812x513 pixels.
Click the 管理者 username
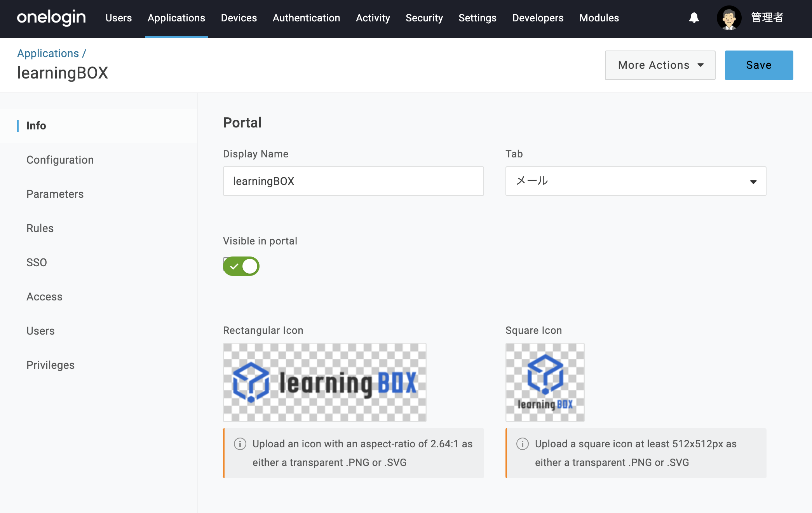[x=767, y=18]
